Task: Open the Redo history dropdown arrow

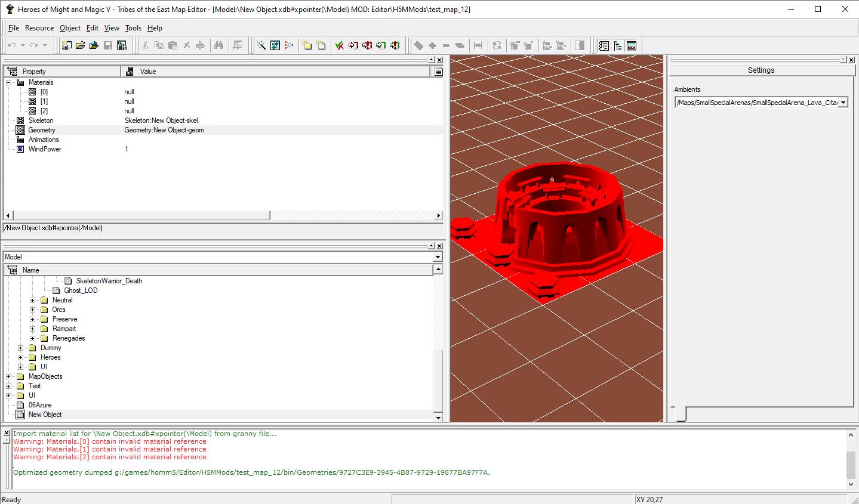Action: [x=45, y=45]
